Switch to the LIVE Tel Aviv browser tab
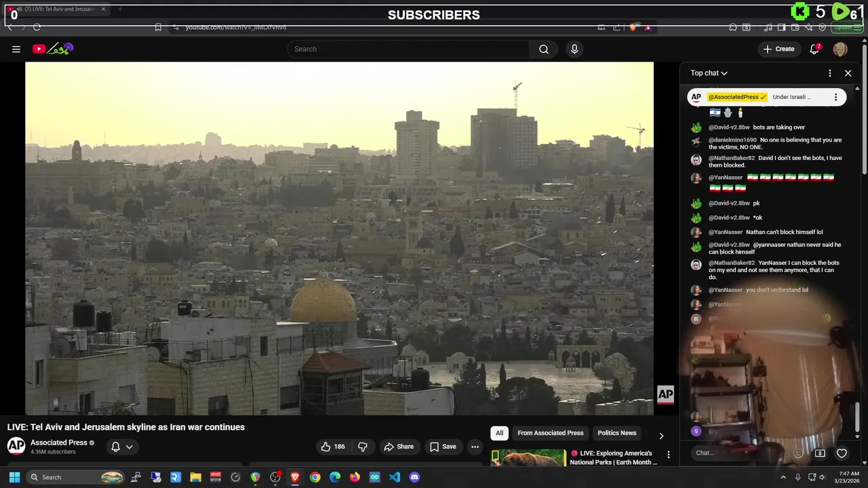868x488 pixels. 58,9
